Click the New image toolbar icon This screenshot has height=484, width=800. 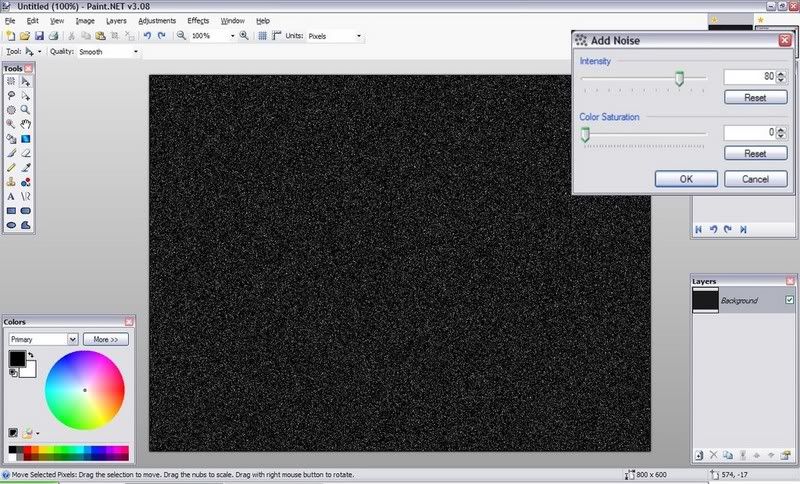pyautogui.click(x=10, y=36)
